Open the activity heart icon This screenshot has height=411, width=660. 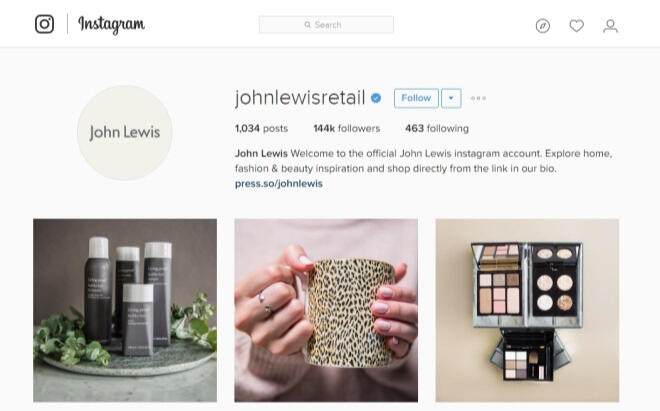pyautogui.click(x=576, y=26)
